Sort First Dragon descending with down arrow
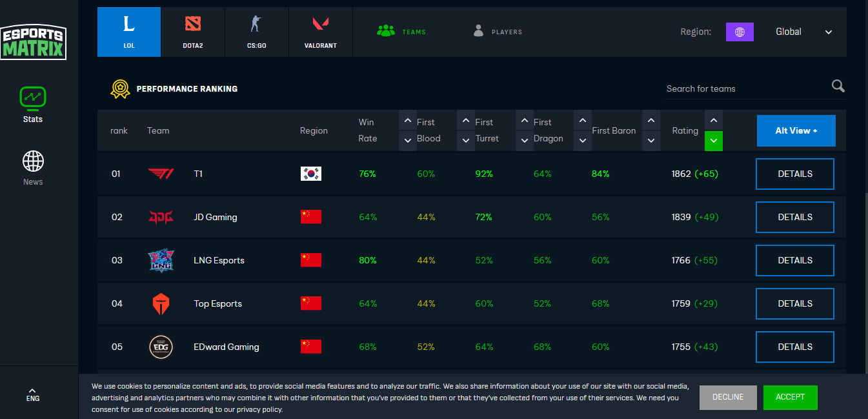This screenshot has height=419, width=868. [x=582, y=140]
